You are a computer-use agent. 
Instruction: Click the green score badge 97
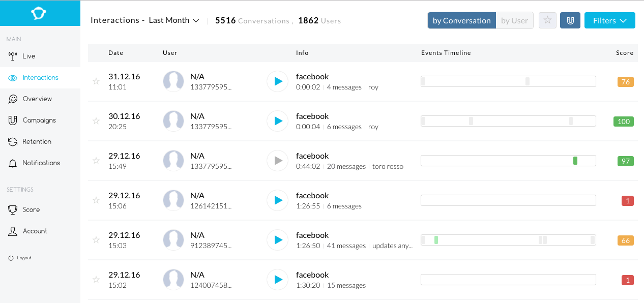point(626,161)
